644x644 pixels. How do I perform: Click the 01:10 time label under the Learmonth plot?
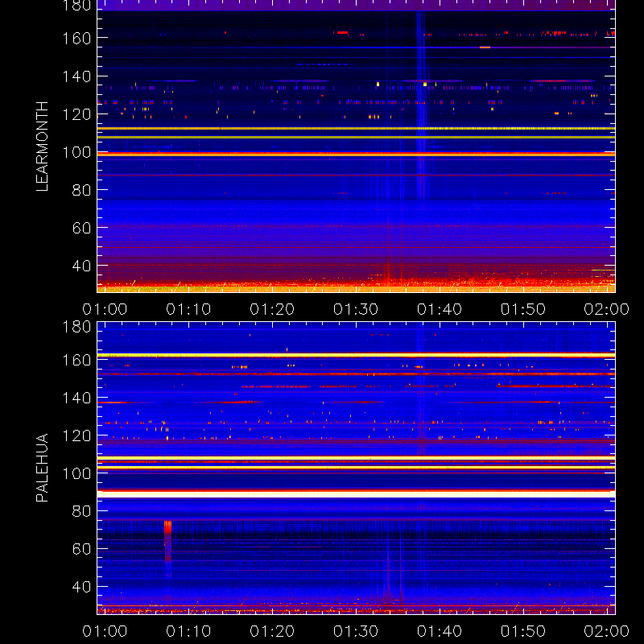188,309
